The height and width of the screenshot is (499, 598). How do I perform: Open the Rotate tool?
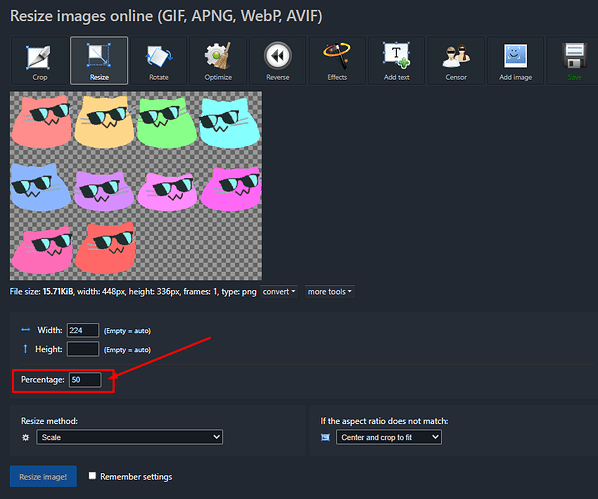tap(159, 60)
